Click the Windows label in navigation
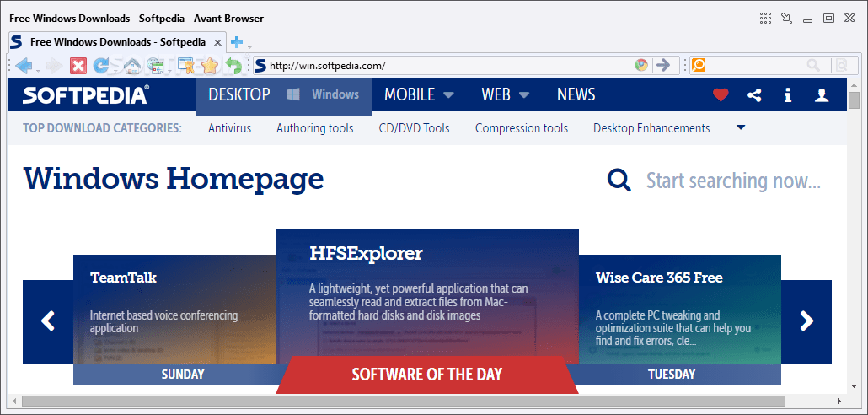Screen dimensions: 868x415 click(x=335, y=94)
